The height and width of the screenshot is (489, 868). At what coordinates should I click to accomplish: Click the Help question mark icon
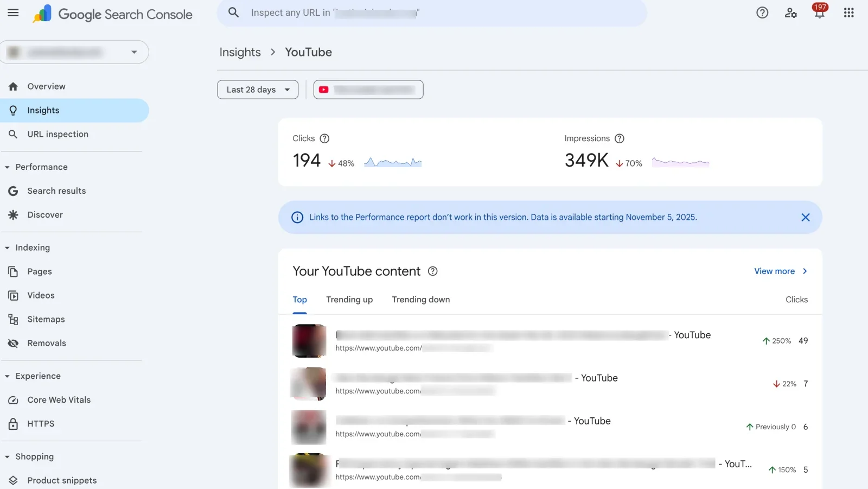point(762,13)
